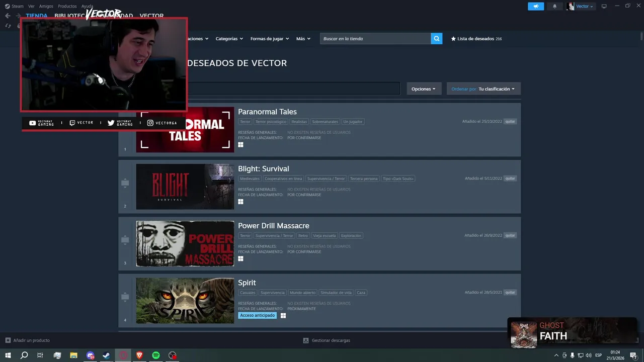Click the Blight: Survival capsule image
The width and height of the screenshot is (644, 362).
pos(185,187)
